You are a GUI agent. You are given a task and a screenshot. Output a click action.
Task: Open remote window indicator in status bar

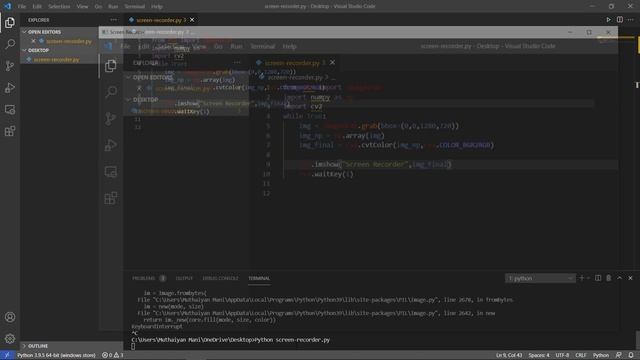(x=7, y=355)
